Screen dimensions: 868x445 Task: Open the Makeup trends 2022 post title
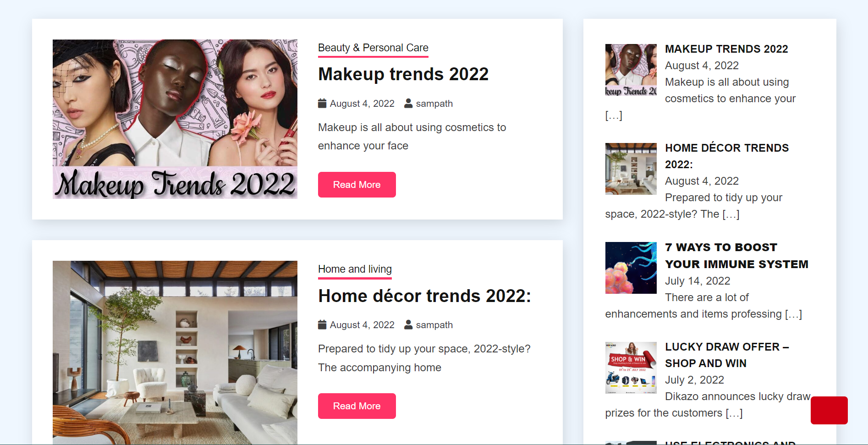(403, 74)
